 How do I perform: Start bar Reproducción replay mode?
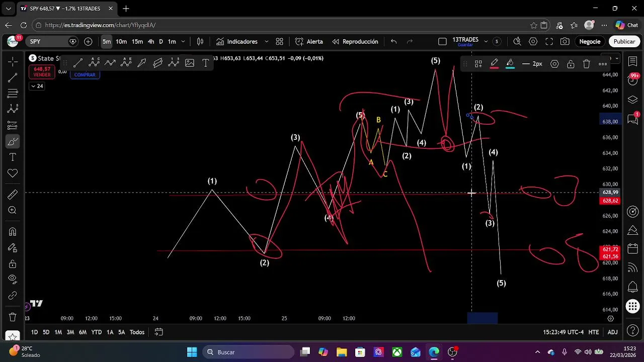pyautogui.click(x=355, y=42)
